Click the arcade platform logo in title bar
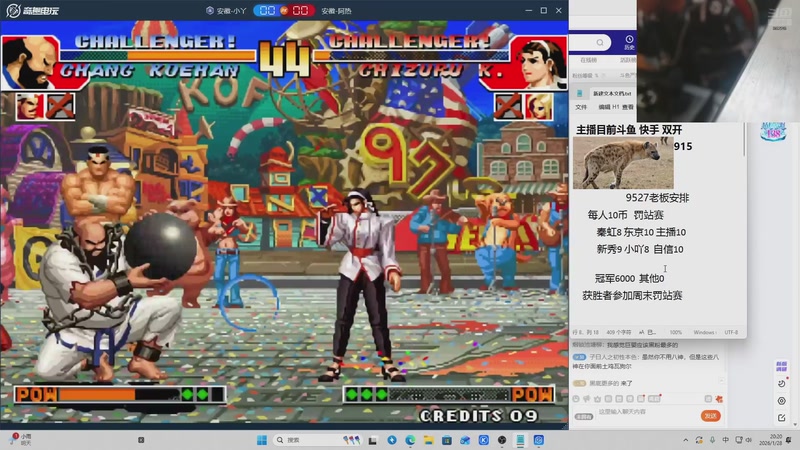The image size is (800, 450). 33,10
